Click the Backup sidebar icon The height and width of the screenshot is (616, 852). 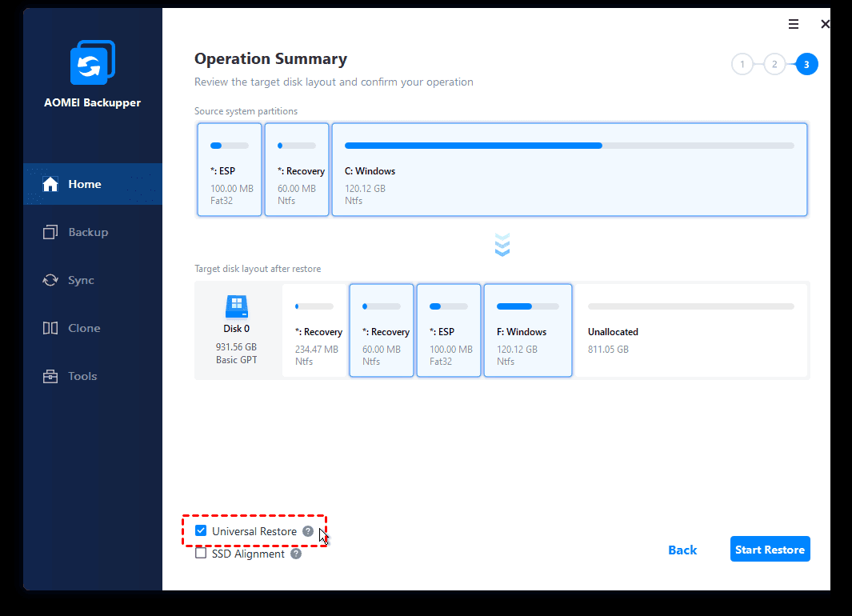click(x=50, y=232)
